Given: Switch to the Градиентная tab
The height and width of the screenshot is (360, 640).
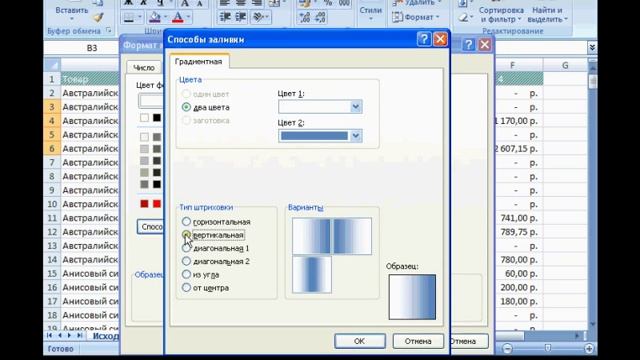Looking at the screenshot, I should click(199, 62).
